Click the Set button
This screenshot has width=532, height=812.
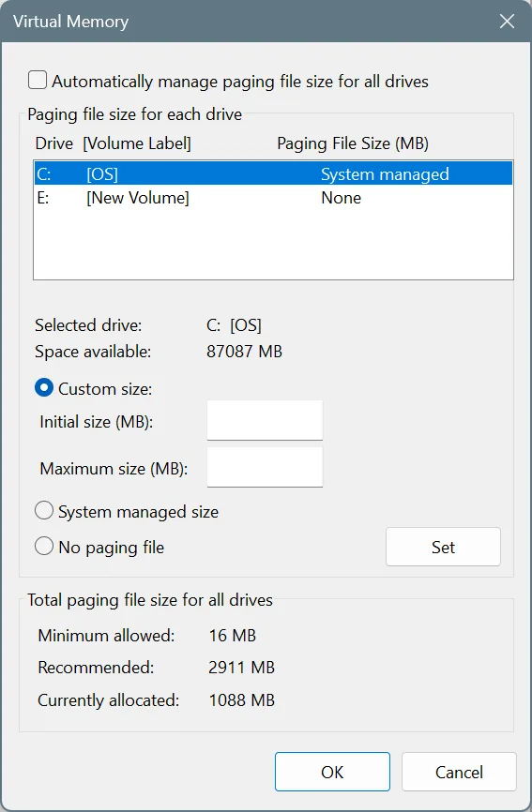pos(443,547)
